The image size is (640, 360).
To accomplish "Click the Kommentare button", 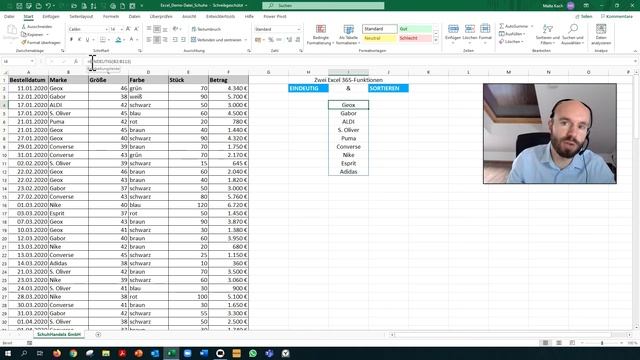I will pyautogui.click(x=616, y=16).
